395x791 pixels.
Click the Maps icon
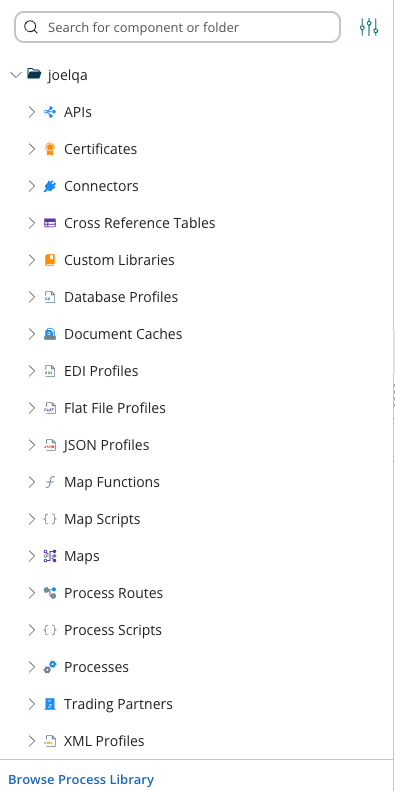point(49,556)
